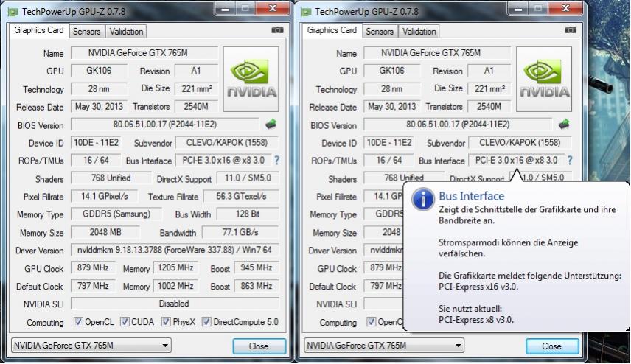The width and height of the screenshot is (631, 364).
Task: Open the GPU selector dropdown in right window
Action: [384, 346]
